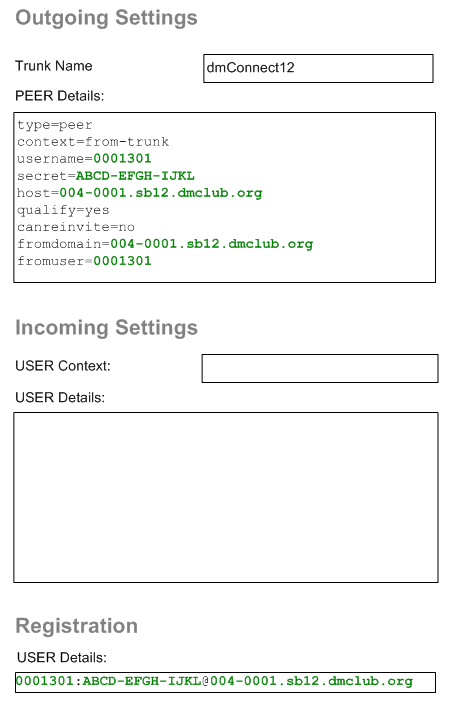The height and width of the screenshot is (713, 463).
Task: Click the username=0001301 line
Action: tap(84, 159)
